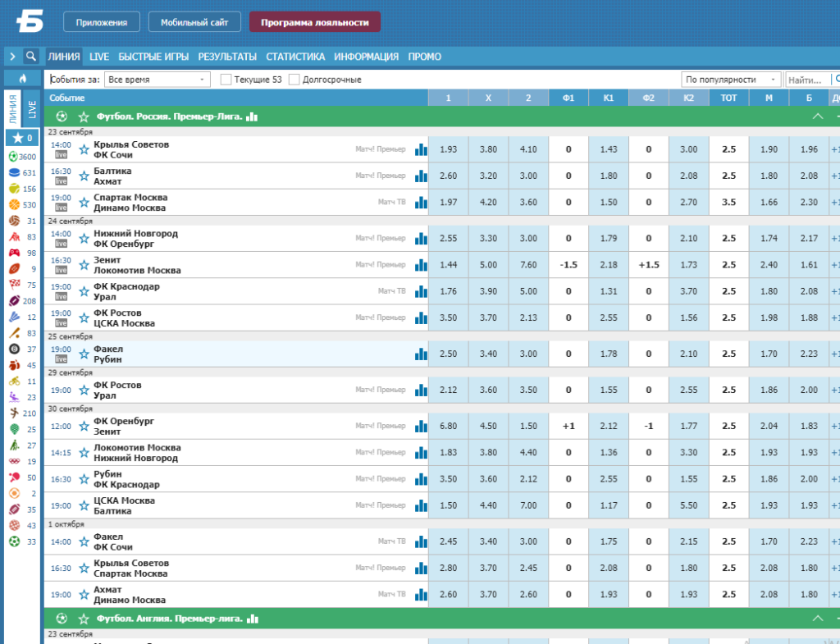This screenshot has height=644, width=840.
Task: Select basketball icon with 530 events
Action: [14, 204]
